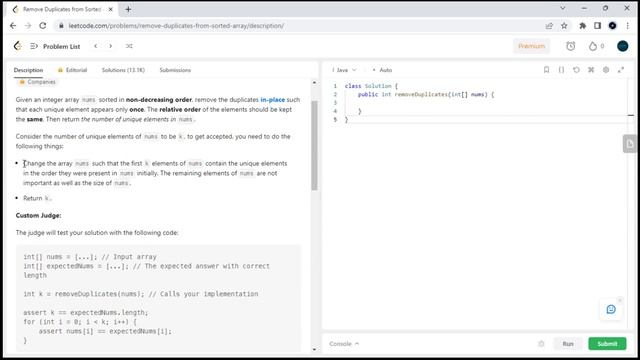Submit the solution

(x=607, y=344)
